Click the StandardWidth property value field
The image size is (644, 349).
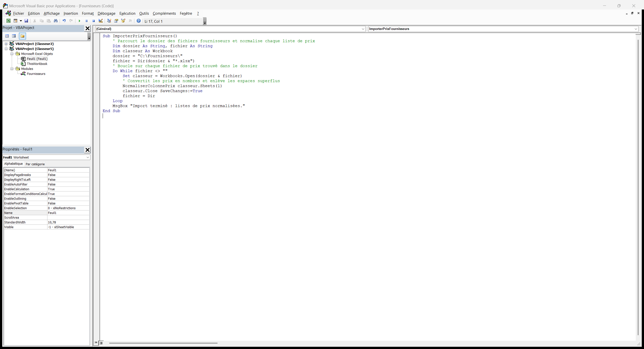click(68, 222)
